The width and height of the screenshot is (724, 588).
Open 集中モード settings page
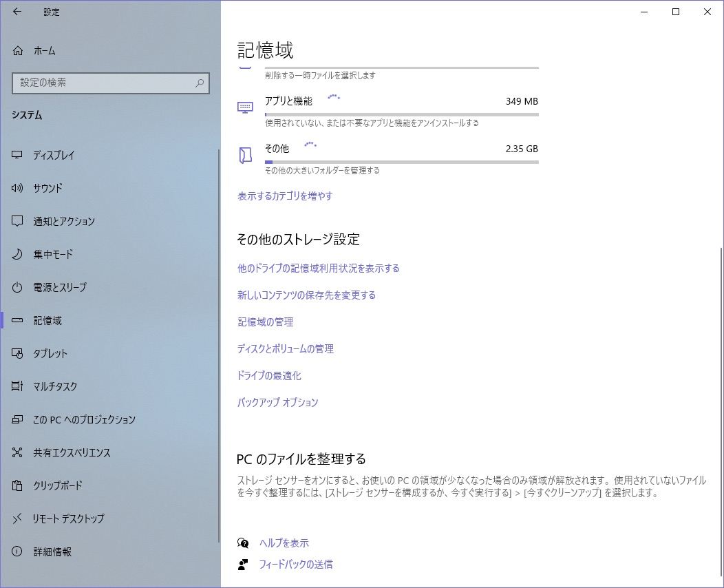109,254
